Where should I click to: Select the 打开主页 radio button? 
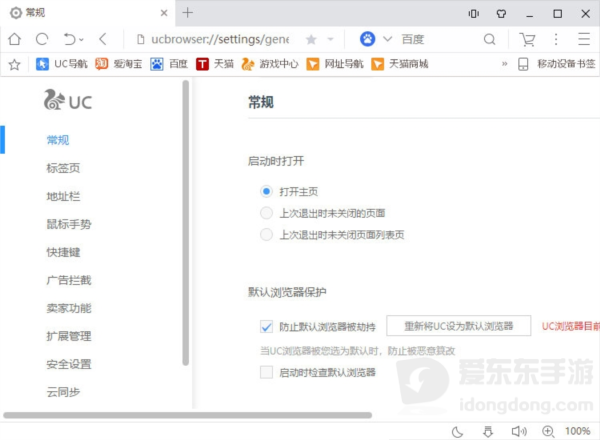point(266,191)
